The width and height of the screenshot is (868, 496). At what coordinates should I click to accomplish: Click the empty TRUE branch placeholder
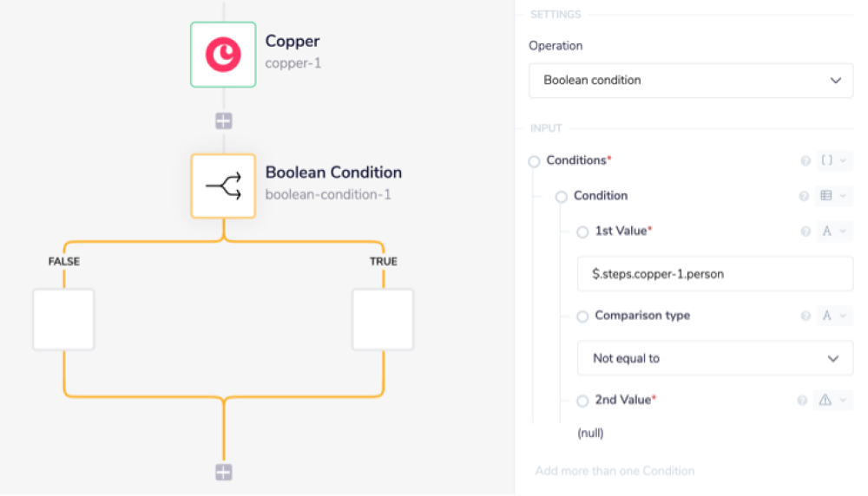point(383,319)
